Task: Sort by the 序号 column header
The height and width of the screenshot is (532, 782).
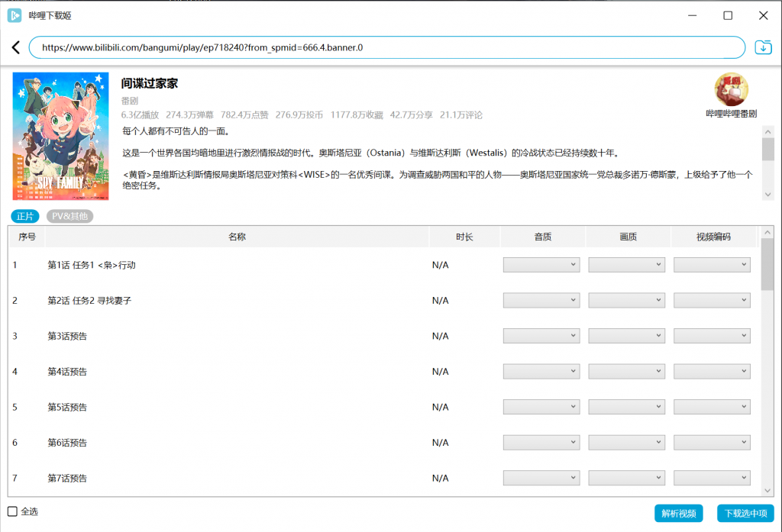Action: (x=27, y=237)
